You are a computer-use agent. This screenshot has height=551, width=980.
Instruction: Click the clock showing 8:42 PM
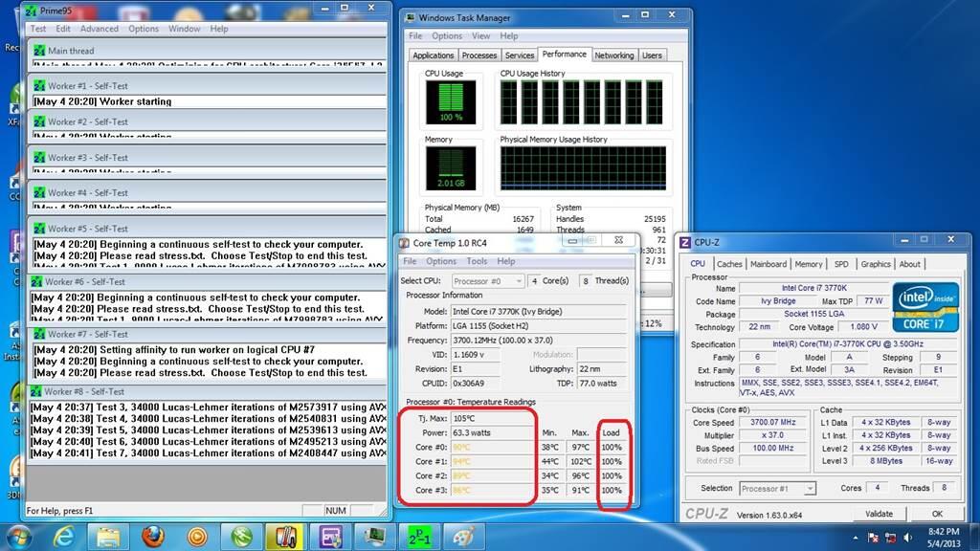(943, 532)
